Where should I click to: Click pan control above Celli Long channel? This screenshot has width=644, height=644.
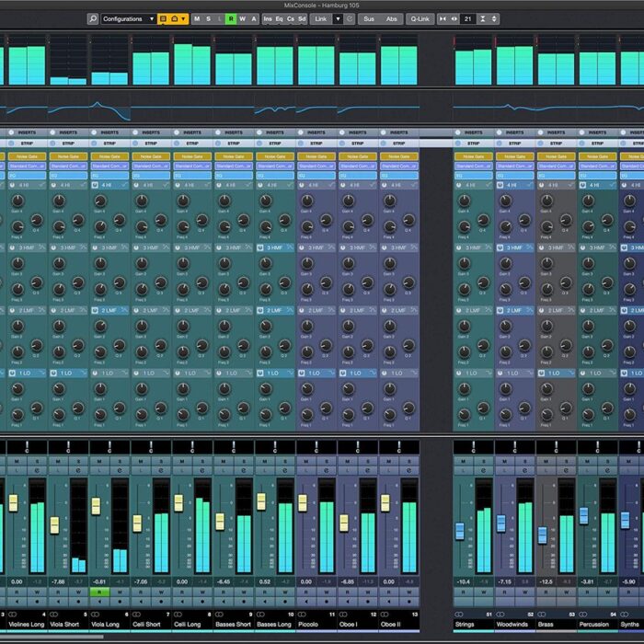192,447
